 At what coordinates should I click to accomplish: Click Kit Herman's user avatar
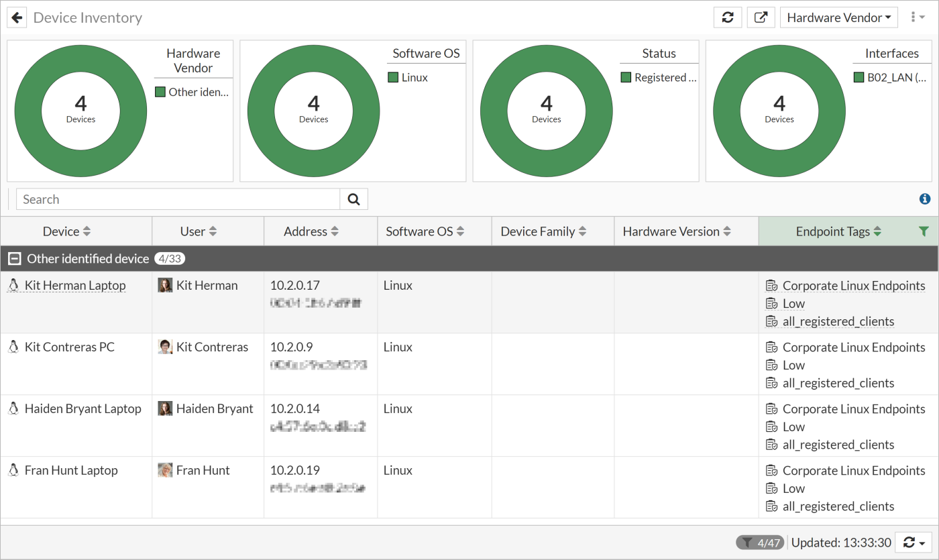[x=165, y=285]
